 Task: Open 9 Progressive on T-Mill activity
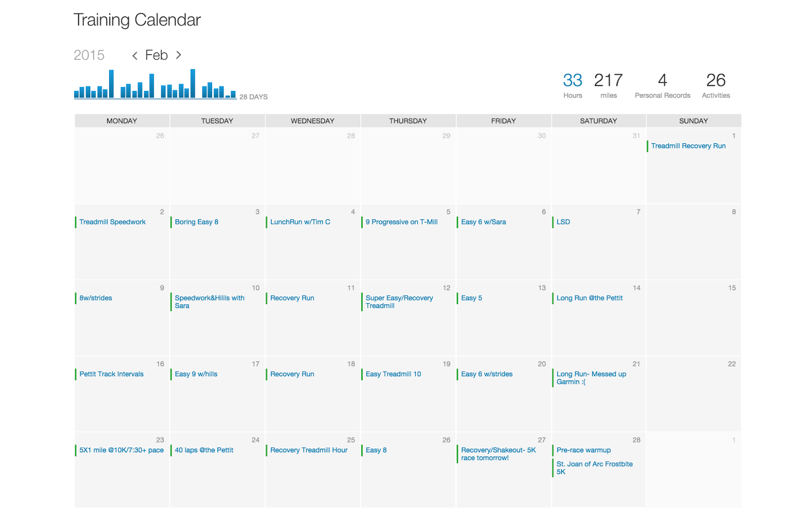(401, 222)
